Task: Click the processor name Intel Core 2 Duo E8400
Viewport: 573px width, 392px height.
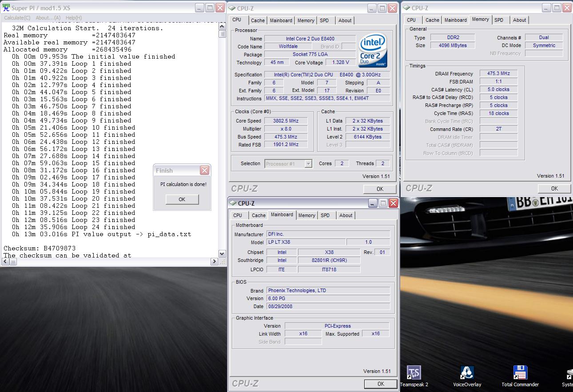Action: (310, 39)
